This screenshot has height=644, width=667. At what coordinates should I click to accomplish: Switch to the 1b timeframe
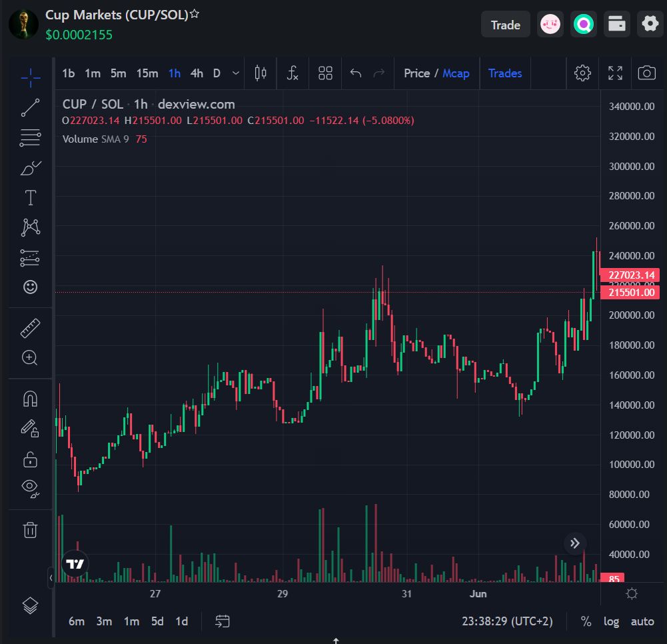point(69,73)
